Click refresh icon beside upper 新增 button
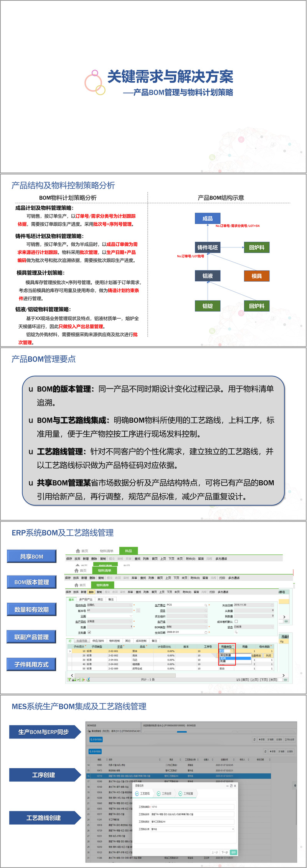This screenshot has height=868, width=307. [x=254, y=739]
